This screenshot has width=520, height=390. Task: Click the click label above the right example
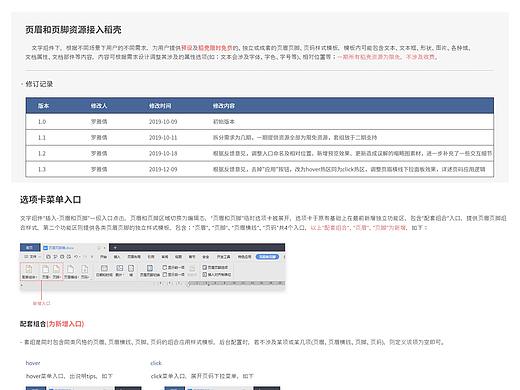click(x=156, y=363)
